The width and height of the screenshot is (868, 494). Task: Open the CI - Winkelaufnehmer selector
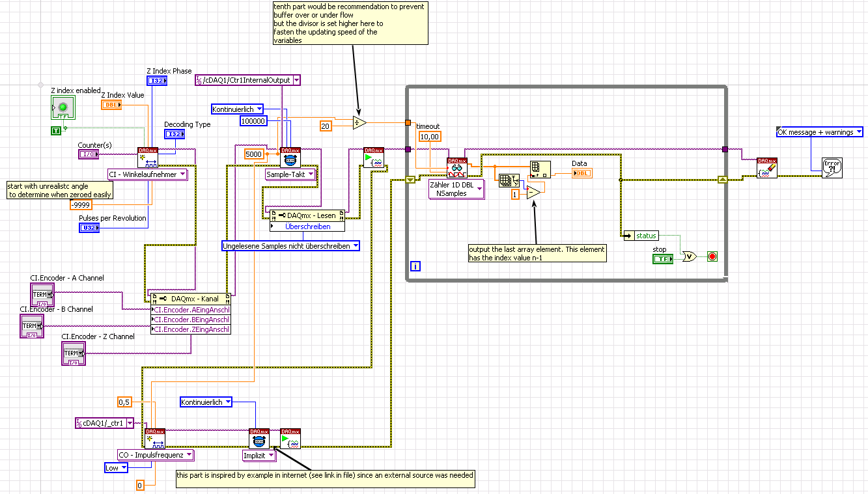[x=147, y=174]
